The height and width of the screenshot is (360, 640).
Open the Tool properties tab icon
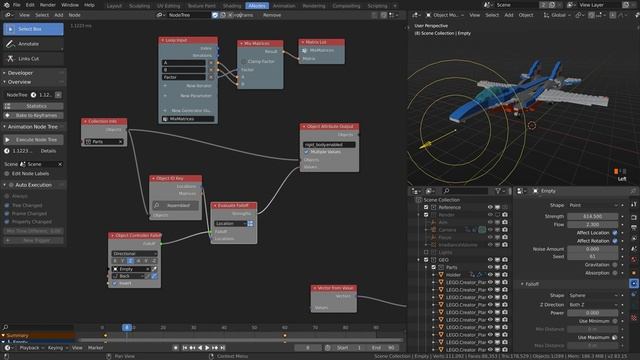point(634,204)
